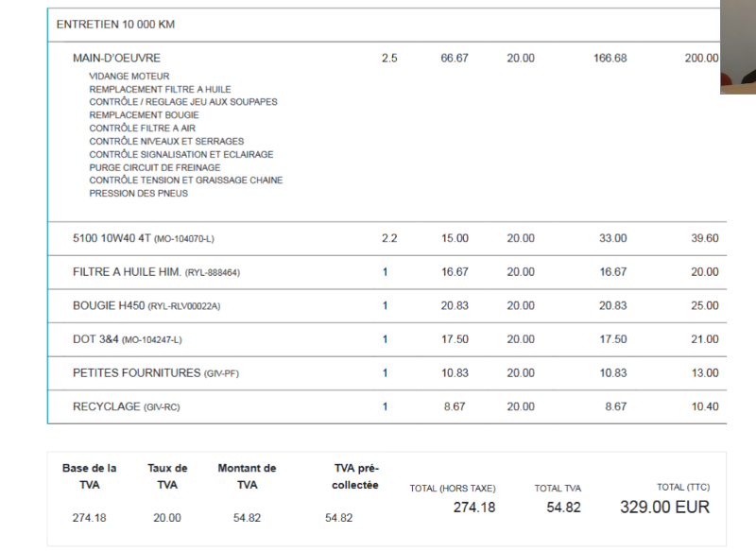Click the Base de la TVA column header
The height and width of the screenshot is (551, 756).
(x=90, y=476)
